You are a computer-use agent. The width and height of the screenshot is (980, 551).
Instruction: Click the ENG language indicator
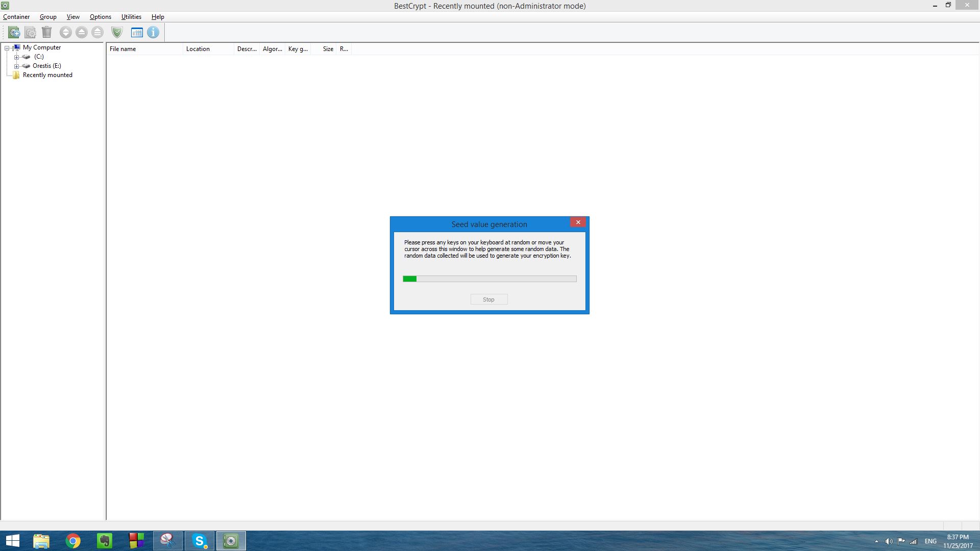[930, 541]
